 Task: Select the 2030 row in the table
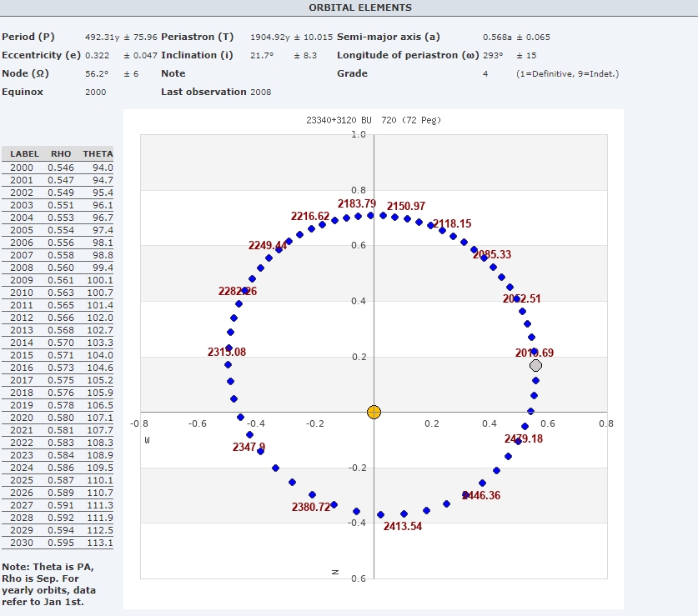tap(58, 543)
